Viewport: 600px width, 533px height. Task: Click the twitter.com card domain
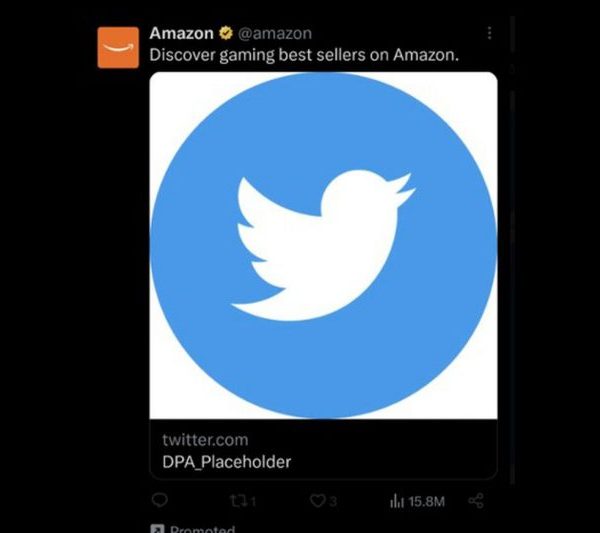(205, 440)
